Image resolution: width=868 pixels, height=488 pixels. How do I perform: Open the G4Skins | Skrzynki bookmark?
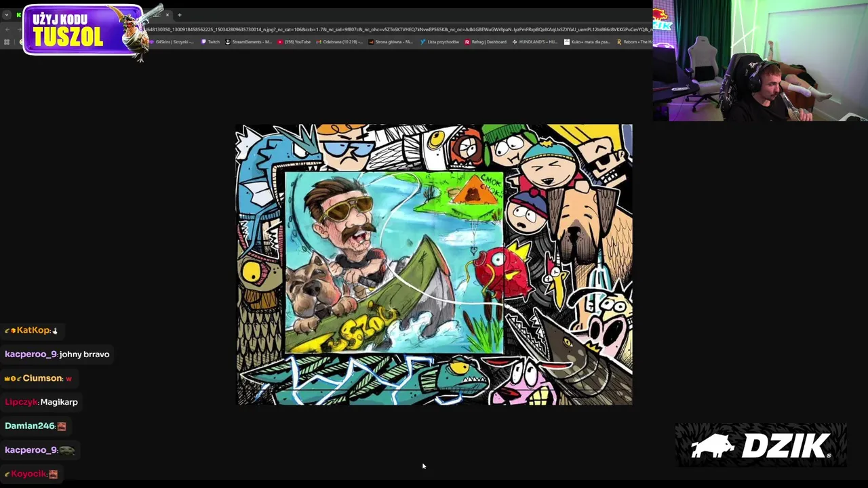point(171,42)
